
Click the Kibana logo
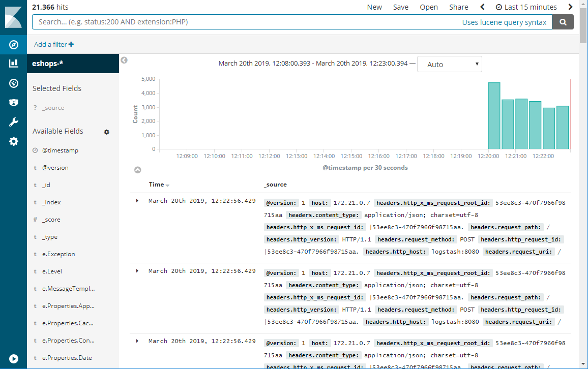pos(13,17)
